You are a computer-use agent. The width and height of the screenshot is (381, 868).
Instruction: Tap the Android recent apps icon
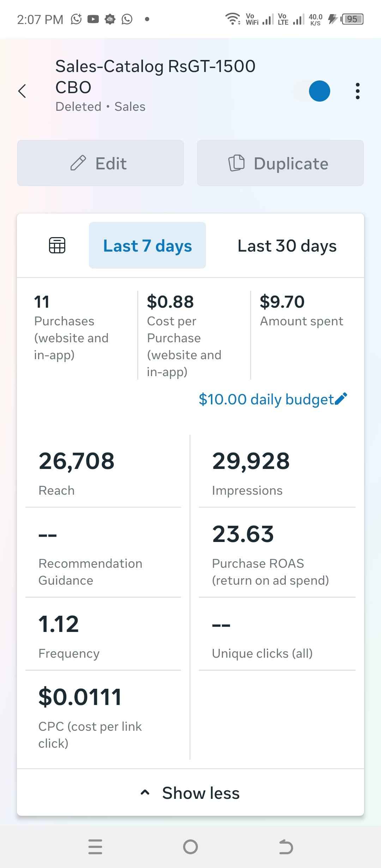[x=95, y=846]
